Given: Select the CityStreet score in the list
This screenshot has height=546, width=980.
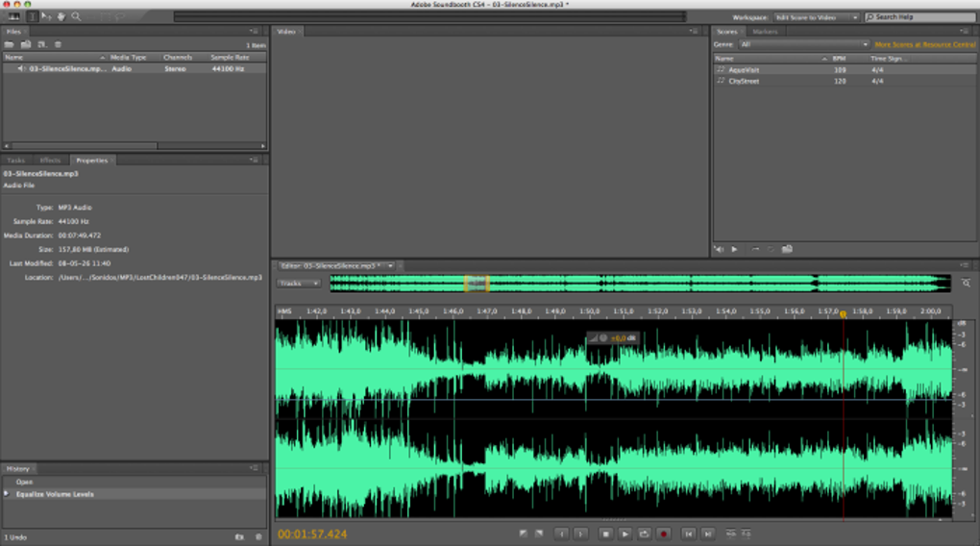Looking at the screenshot, I should [744, 81].
